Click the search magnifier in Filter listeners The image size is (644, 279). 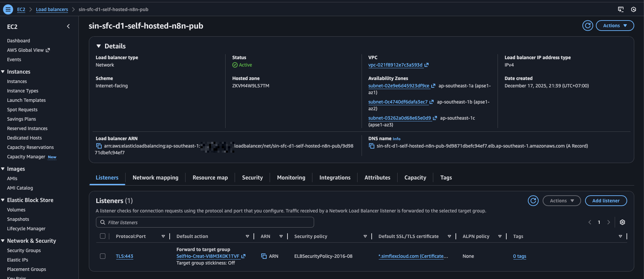tap(103, 222)
